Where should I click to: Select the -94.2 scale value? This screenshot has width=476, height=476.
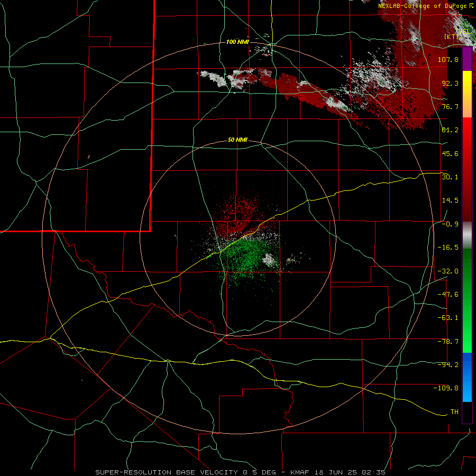pyautogui.click(x=448, y=365)
